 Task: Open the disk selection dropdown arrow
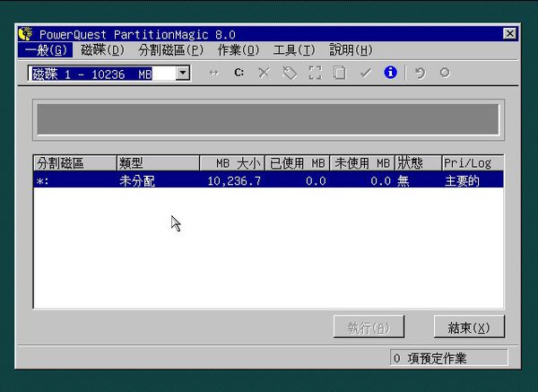(x=183, y=74)
